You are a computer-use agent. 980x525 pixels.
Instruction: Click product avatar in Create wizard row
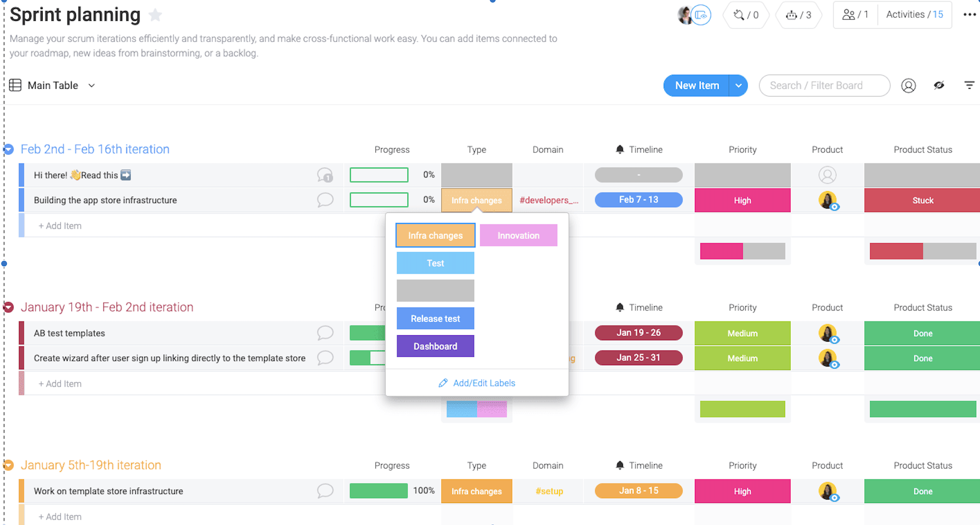828,358
